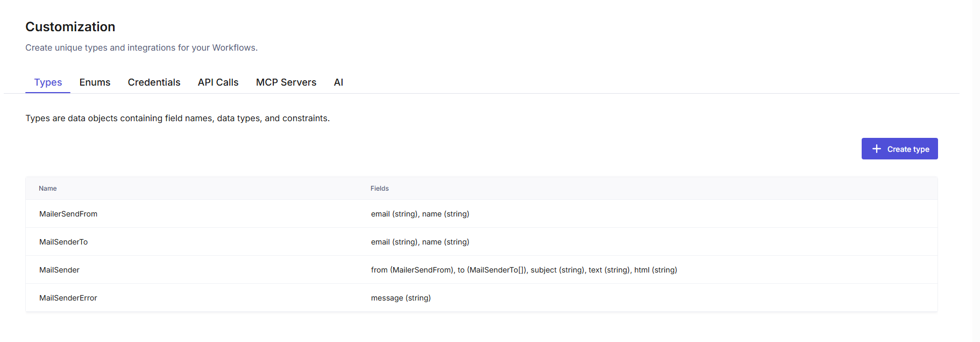Switch to the AI tab

338,82
